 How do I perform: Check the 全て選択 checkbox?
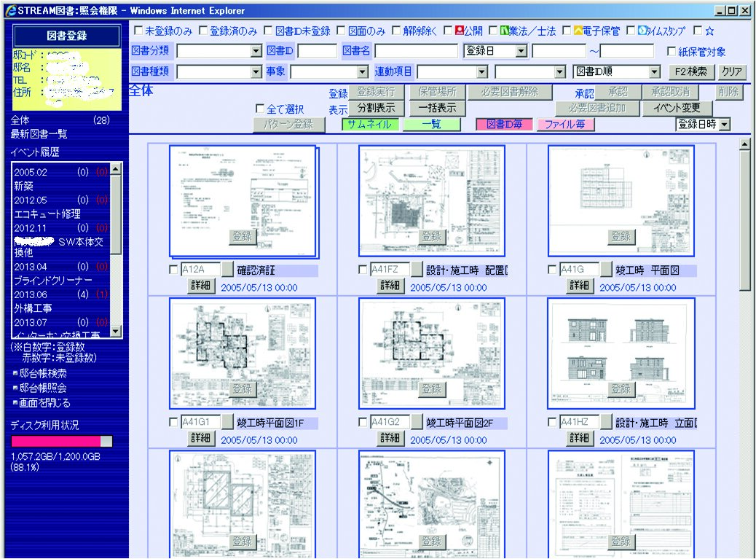(260, 109)
